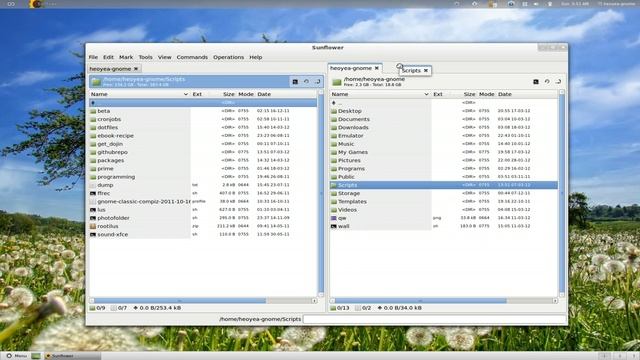The image size is (640, 360).
Task: Select beta folder icon
Action: coord(93,111)
